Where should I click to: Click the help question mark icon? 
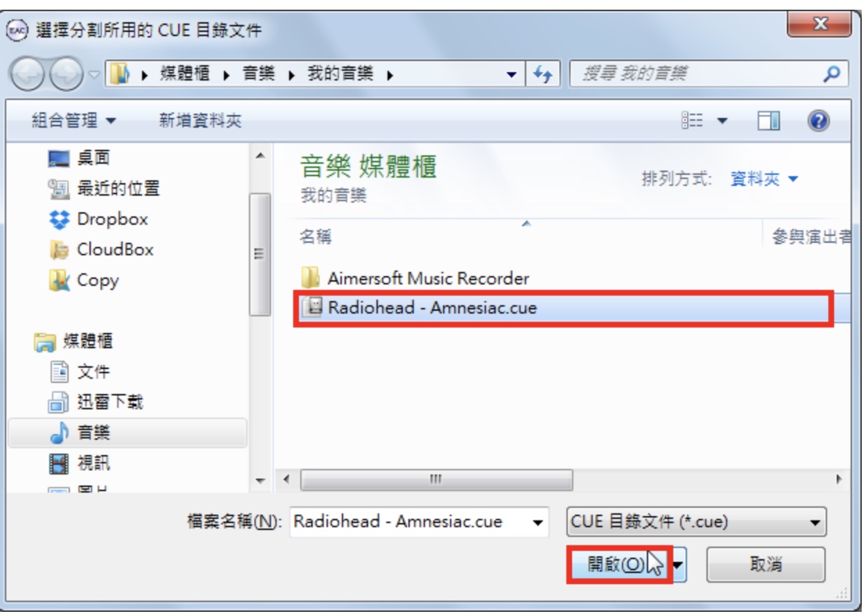(x=819, y=121)
